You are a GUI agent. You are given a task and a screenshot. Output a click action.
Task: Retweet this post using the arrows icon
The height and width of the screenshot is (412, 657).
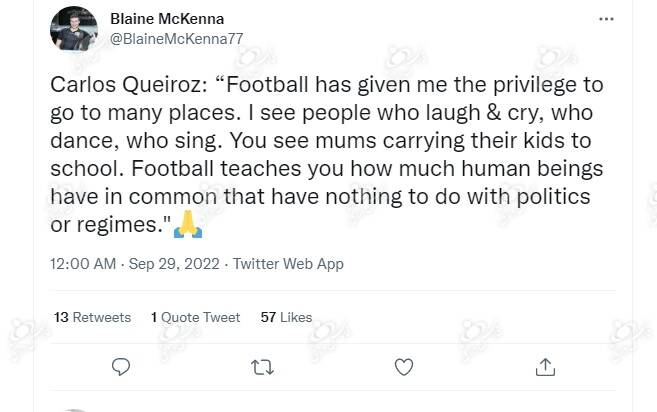point(263,367)
